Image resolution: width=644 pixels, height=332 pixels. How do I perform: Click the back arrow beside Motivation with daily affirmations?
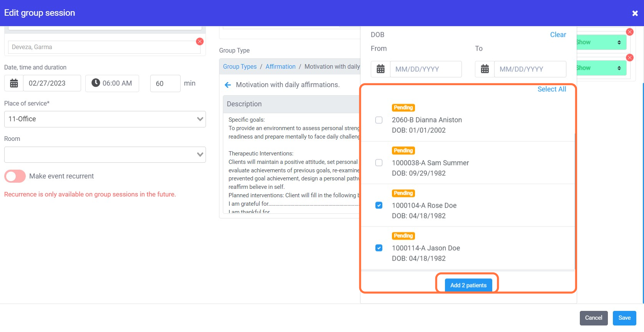point(228,85)
